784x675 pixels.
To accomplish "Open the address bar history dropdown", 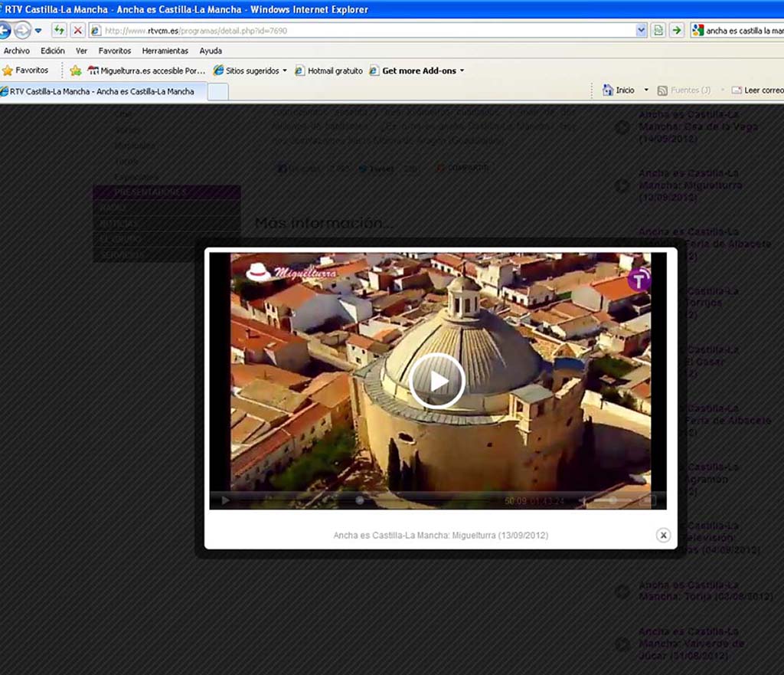I will click(642, 31).
